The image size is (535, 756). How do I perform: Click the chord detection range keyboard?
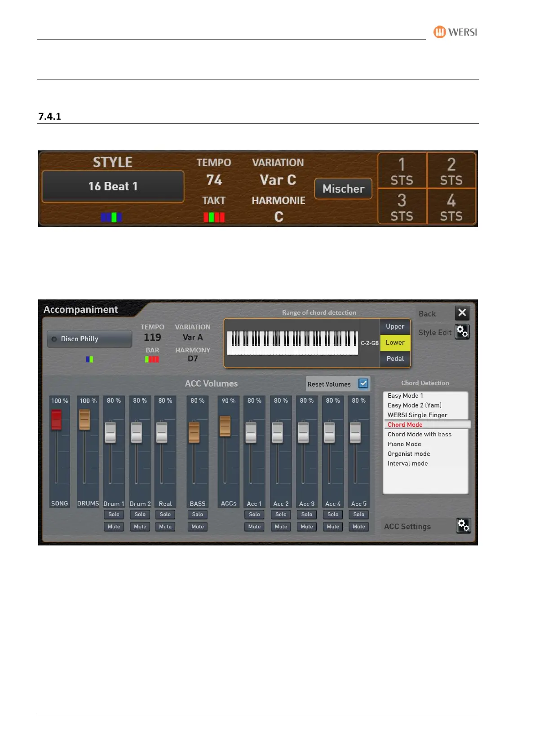(292, 343)
